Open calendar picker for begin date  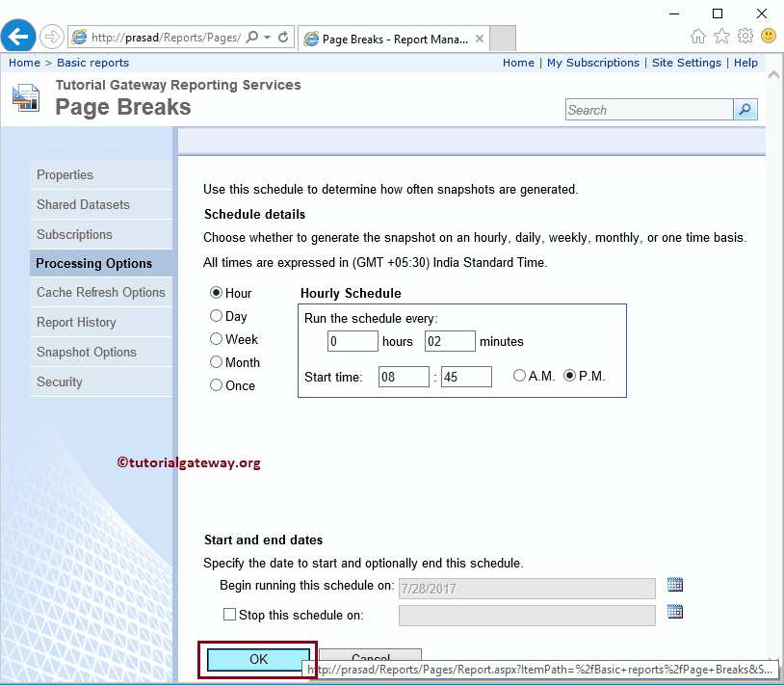pyautogui.click(x=675, y=585)
